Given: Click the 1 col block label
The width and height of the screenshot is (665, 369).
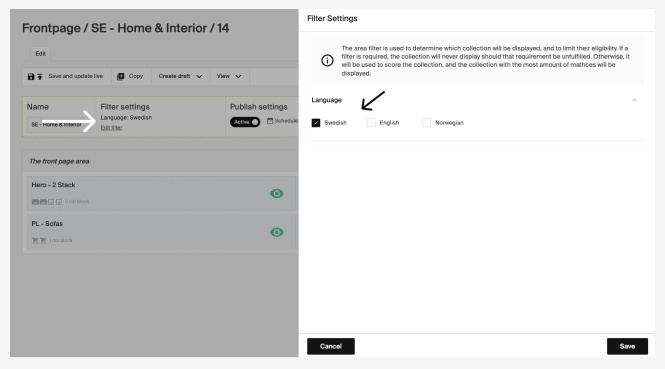Looking at the screenshot, I should (61, 240).
